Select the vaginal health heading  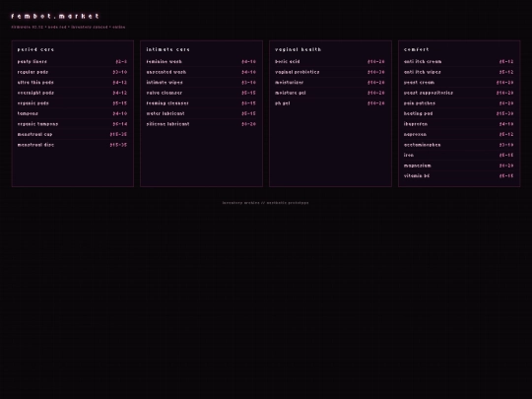(x=298, y=49)
